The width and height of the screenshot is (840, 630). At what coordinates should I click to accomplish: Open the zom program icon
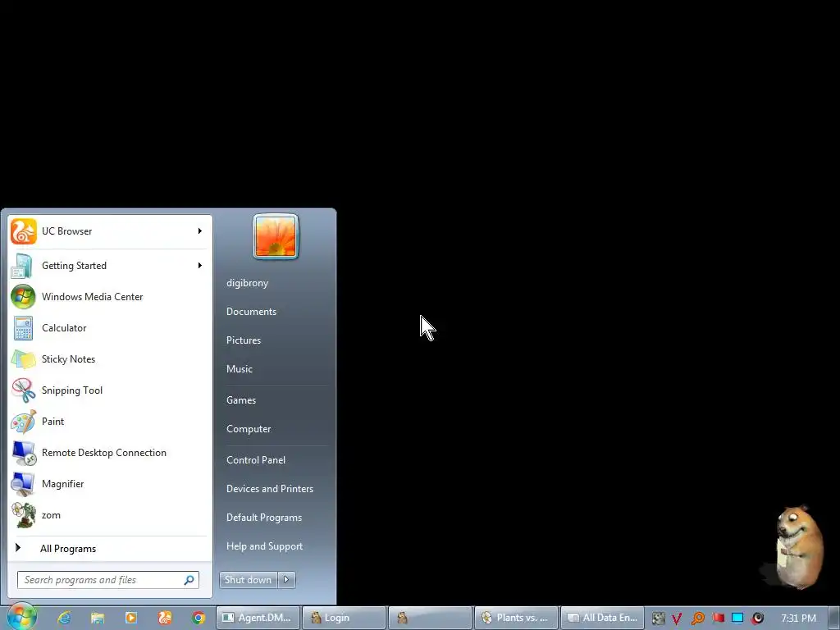tap(24, 515)
